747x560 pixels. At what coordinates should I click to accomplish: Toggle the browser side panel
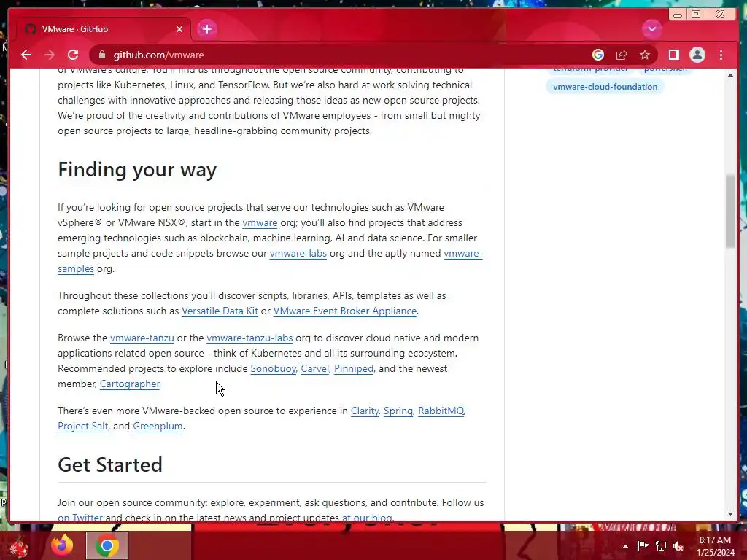tap(673, 55)
